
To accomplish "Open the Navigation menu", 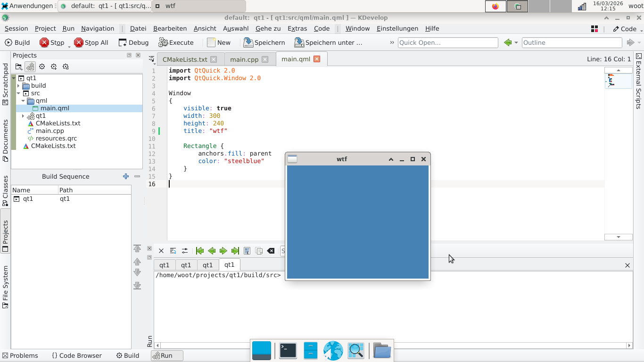I will (98, 28).
